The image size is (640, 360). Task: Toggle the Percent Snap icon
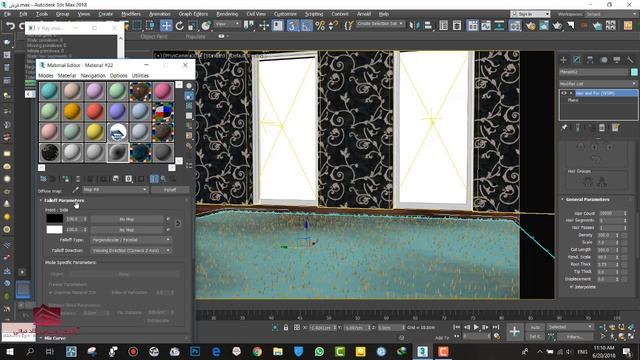pos(320,26)
